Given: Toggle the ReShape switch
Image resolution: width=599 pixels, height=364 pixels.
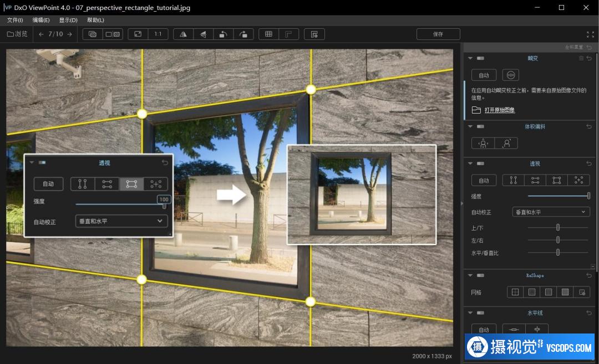Looking at the screenshot, I should pyautogui.click(x=480, y=275).
